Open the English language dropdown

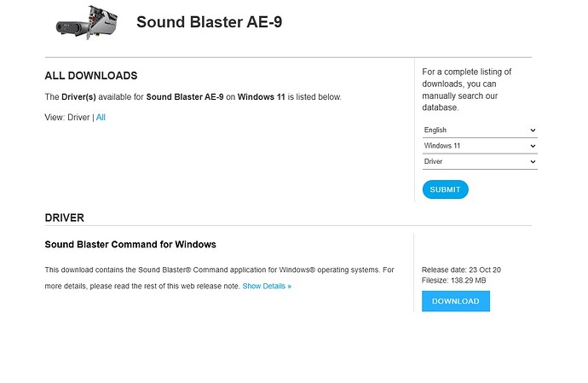coord(480,131)
